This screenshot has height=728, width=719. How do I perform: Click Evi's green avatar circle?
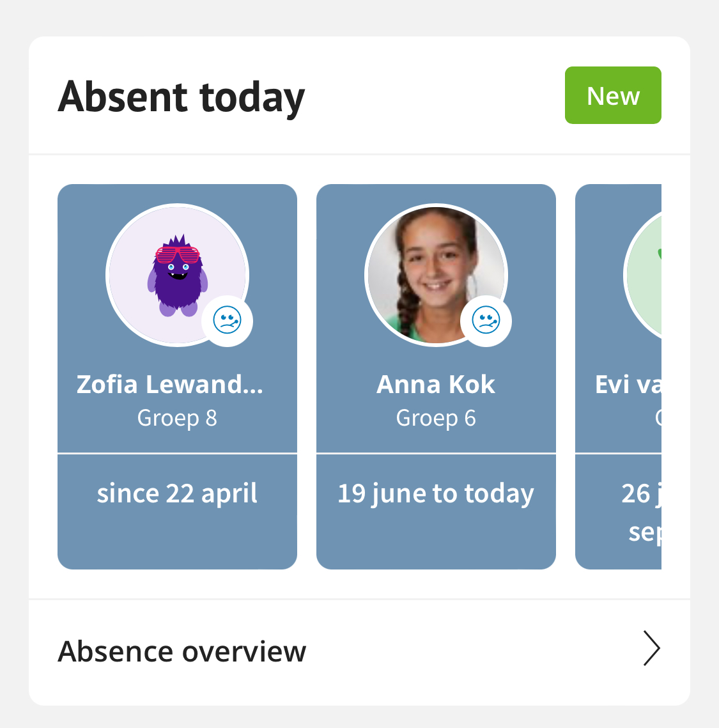point(643,275)
